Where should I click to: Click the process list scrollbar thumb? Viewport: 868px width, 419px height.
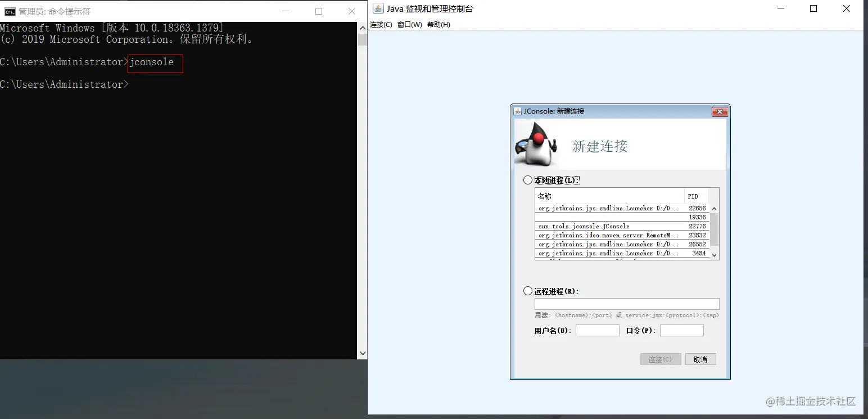pyautogui.click(x=715, y=229)
